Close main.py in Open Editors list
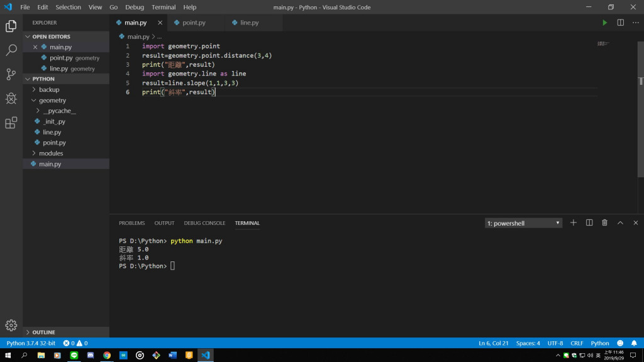Screen dimensions: 644x362 35,47
